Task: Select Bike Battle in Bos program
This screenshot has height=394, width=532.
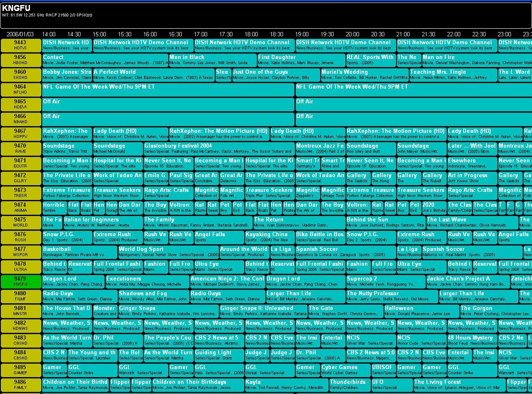Action: pyautogui.click(x=320, y=237)
